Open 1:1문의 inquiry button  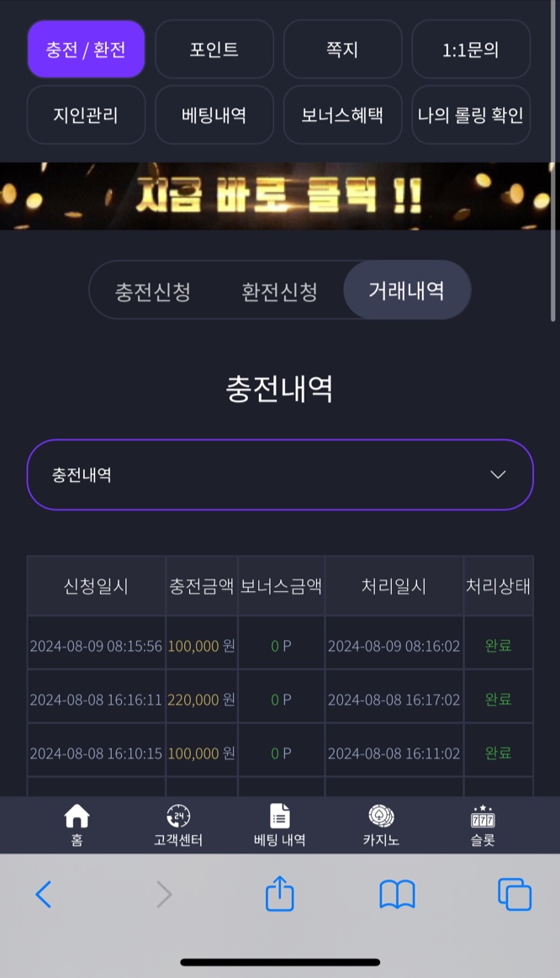(x=471, y=50)
